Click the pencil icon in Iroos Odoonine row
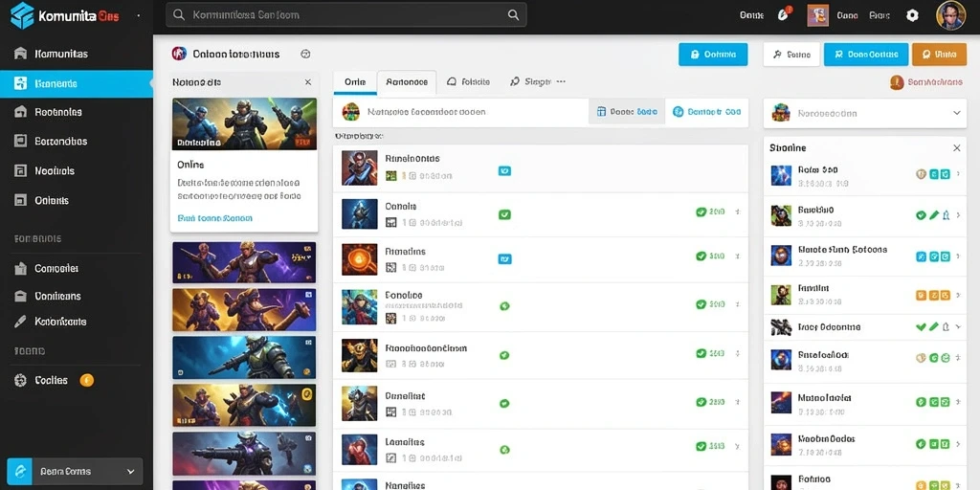Screen dimensions: 980x490 coord(934,326)
